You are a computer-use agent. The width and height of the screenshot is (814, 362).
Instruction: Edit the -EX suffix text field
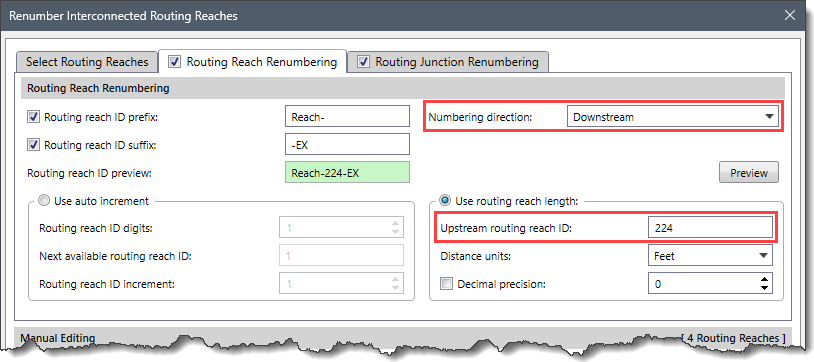point(347,144)
